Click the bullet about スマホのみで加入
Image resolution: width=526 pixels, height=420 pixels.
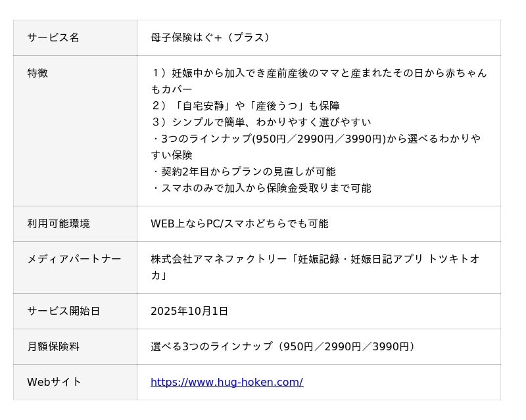coord(261,188)
